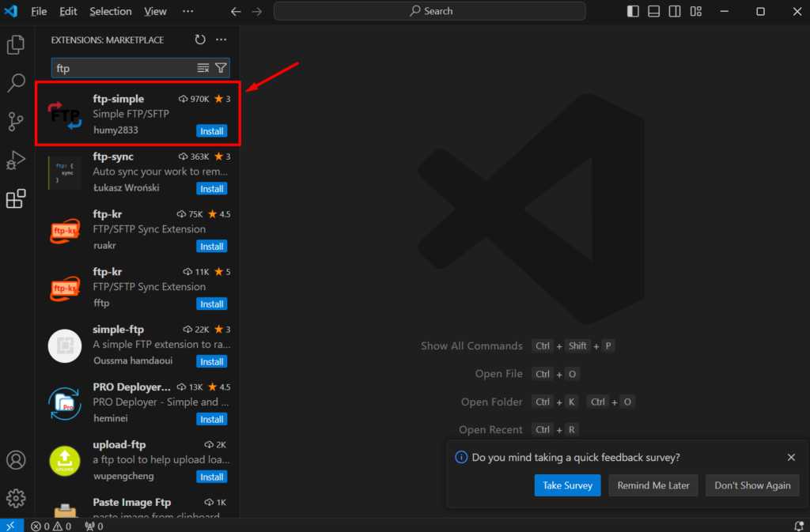Select the Search icon in activity bar
The height and width of the screenshot is (532, 810).
[16, 83]
